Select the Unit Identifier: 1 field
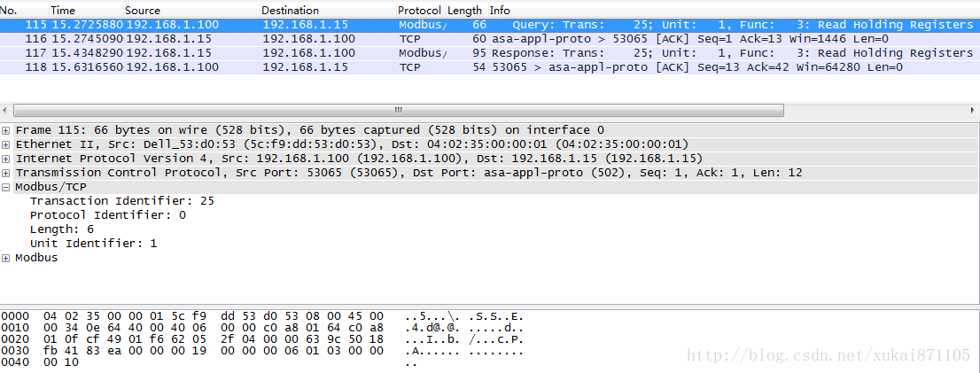Image resolution: width=980 pixels, height=373 pixels. [94, 244]
